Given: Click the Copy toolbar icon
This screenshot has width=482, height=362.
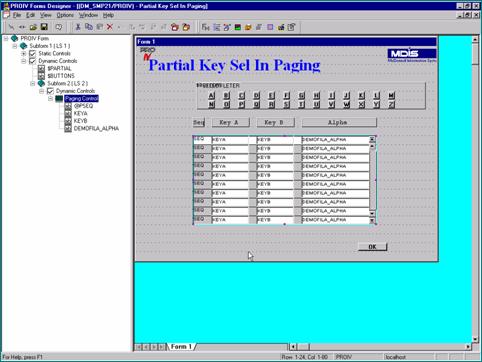Looking at the screenshot, I should point(89,27).
